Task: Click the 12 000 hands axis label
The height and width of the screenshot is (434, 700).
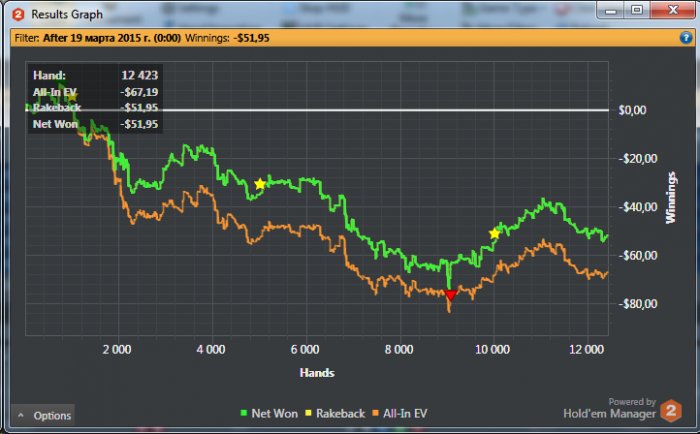Action: pyautogui.click(x=586, y=349)
